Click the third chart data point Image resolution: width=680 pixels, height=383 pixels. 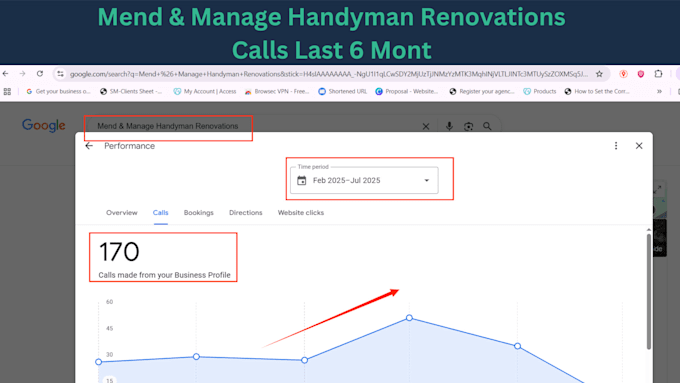point(304,360)
